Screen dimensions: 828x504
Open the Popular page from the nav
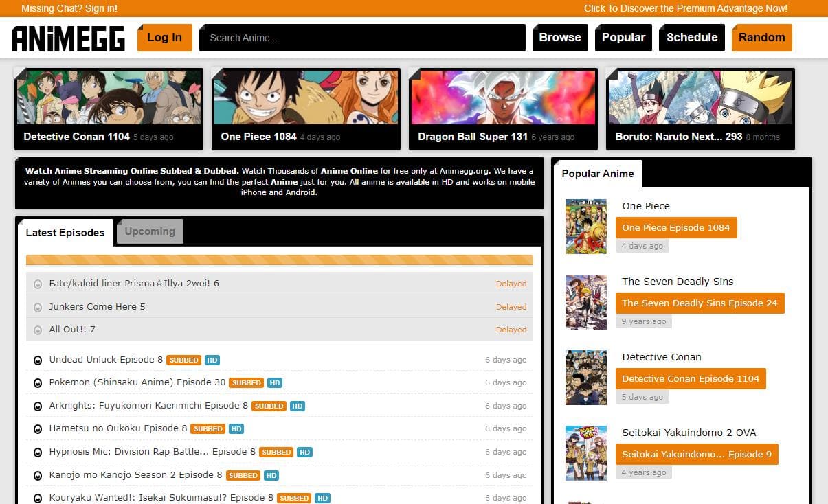(623, 38)
